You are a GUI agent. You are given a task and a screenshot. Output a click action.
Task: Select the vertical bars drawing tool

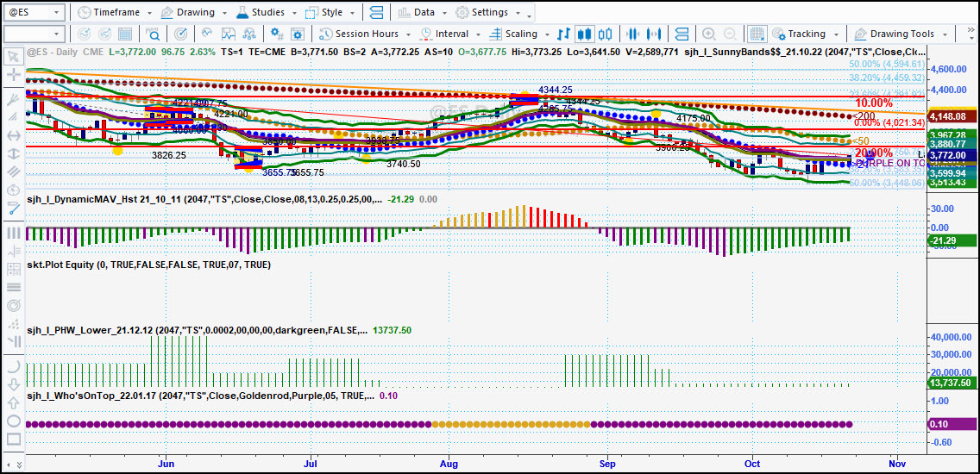(x=12, y=234)
